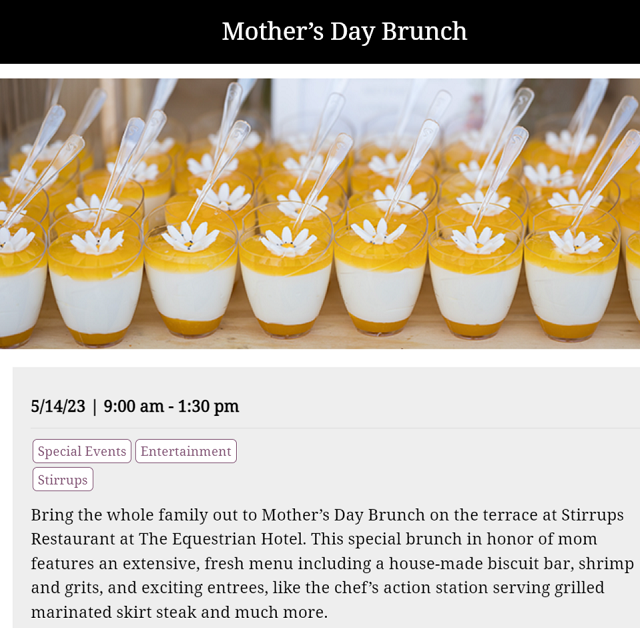
Task: Click the Mother's Day Brunch heading
Action: (x=344, y=31)
